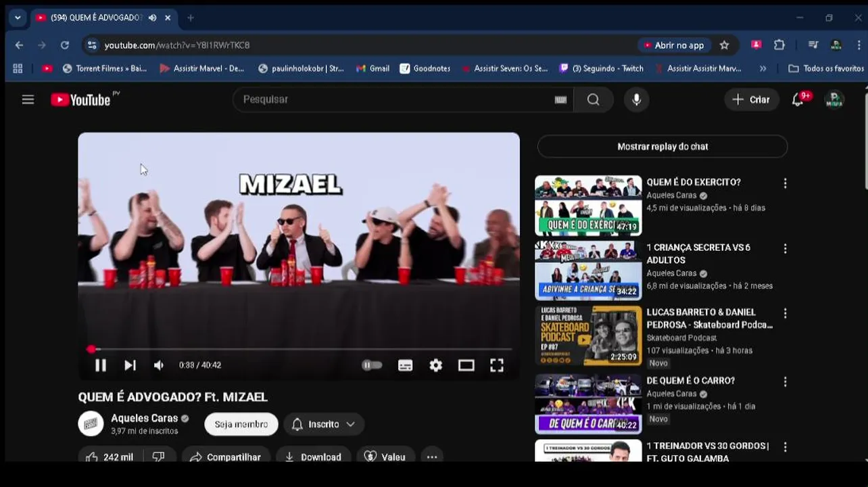This screenshot has height=487, width=868.
Task: Open the YouTube account avatar menu
Action: click(x=835, y=99)
